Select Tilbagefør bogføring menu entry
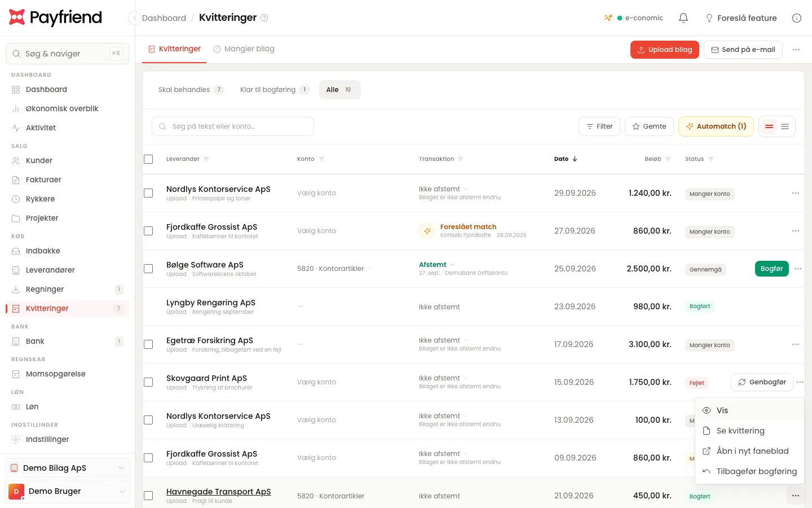The height and width of the screenshot is (508, 812). click(749, 471)
